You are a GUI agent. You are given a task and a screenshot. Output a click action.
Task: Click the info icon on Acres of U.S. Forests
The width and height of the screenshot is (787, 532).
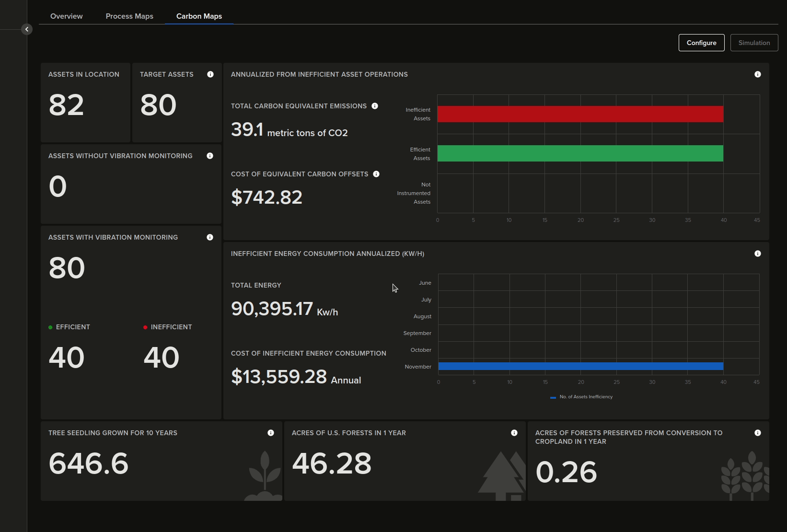coord(514,432)
